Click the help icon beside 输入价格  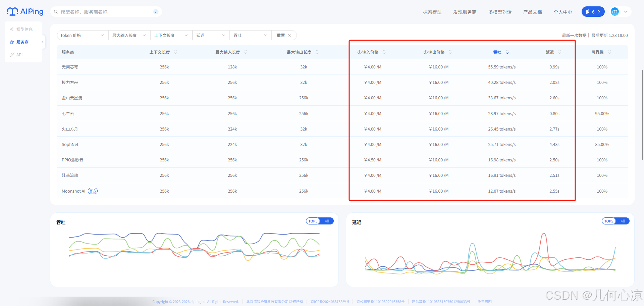pos(359,52)
